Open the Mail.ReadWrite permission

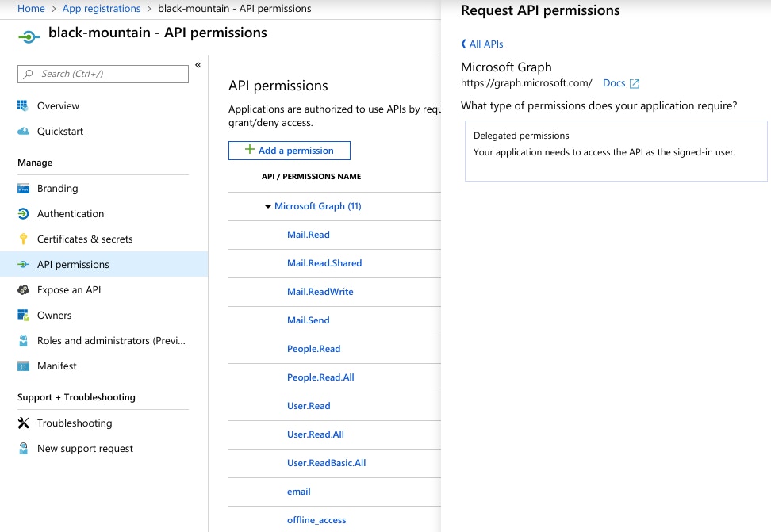click(x=320, y=292)
